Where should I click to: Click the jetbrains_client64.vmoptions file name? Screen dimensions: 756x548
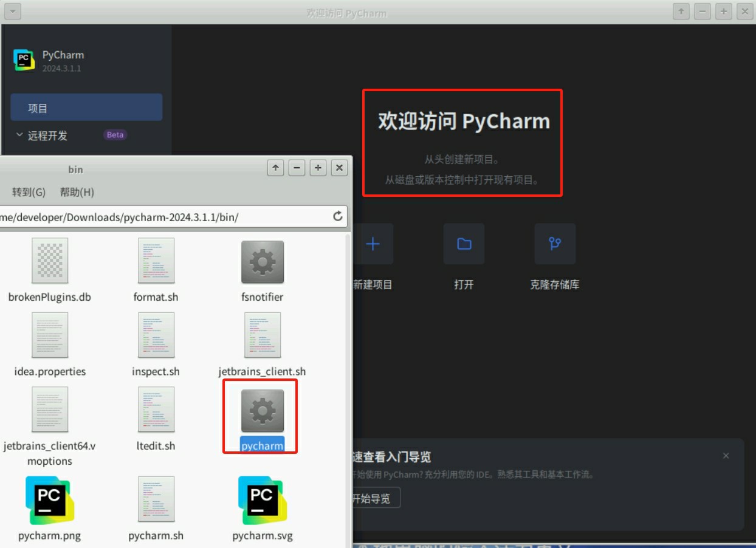pyautogui.click(x=50, y=453)
